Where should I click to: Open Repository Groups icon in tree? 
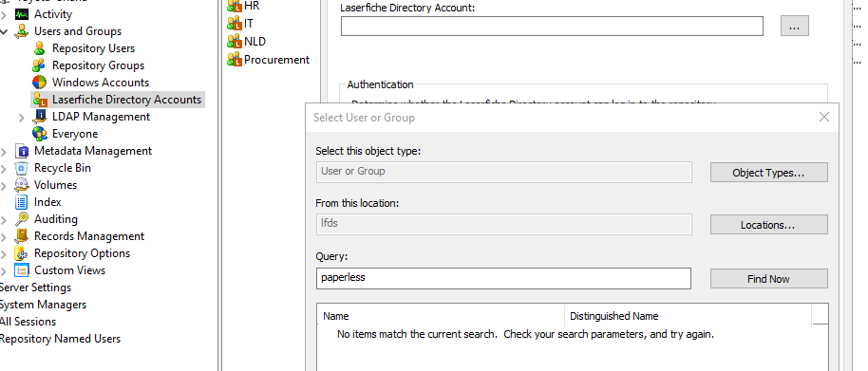pos(39,65)
